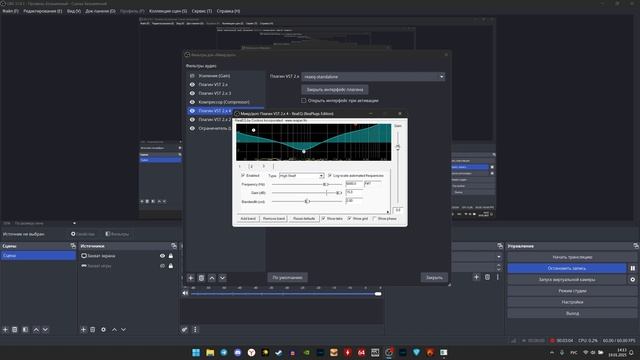640x360 pixels.
Task: Remove source with trash icon in Источники panel
Action: point(93,329)
